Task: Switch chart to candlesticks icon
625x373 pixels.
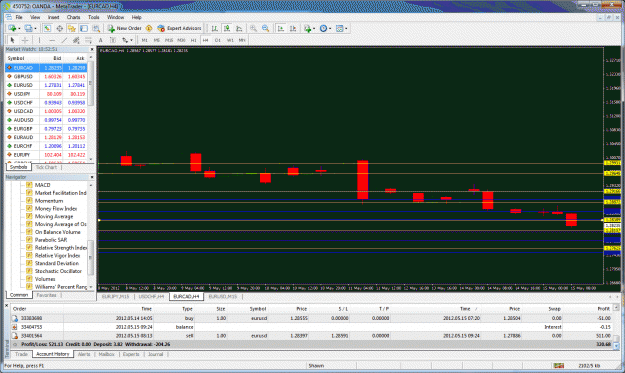Action: click(x=227, y=28)
